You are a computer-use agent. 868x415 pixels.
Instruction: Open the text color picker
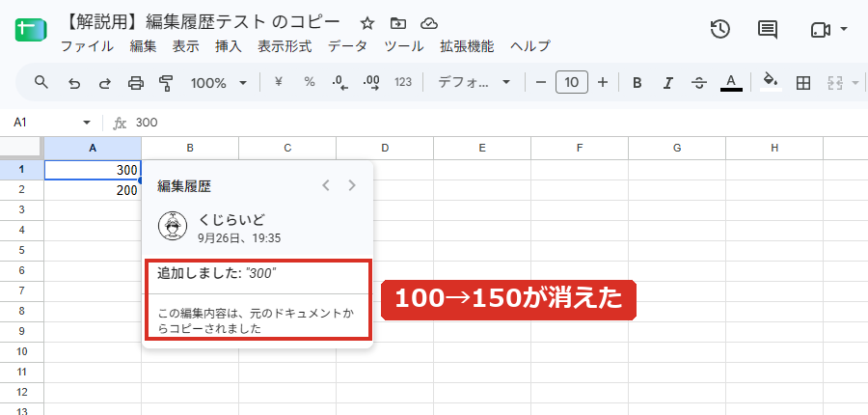point(731,83)
